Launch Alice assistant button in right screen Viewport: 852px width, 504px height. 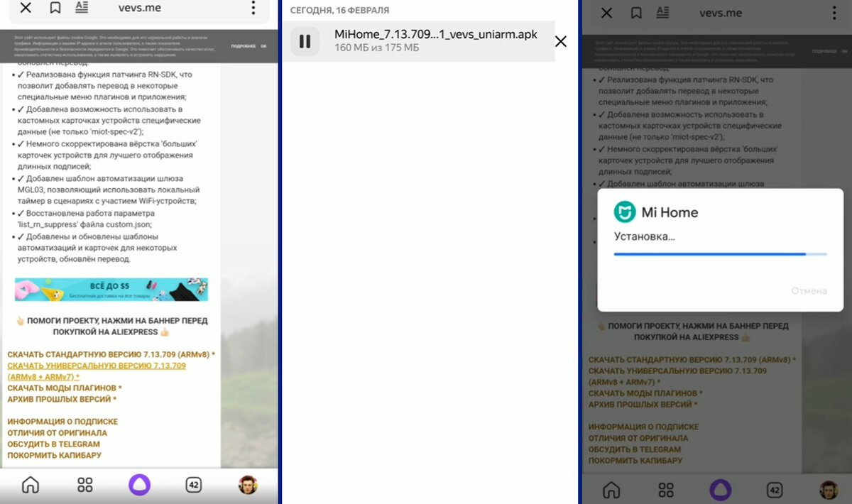click(720, 490)
